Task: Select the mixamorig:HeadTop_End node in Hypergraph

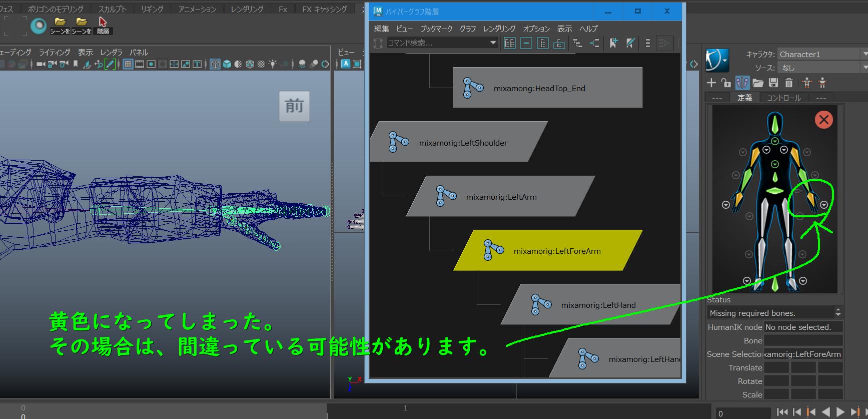Action: click(x=547, y=88)
